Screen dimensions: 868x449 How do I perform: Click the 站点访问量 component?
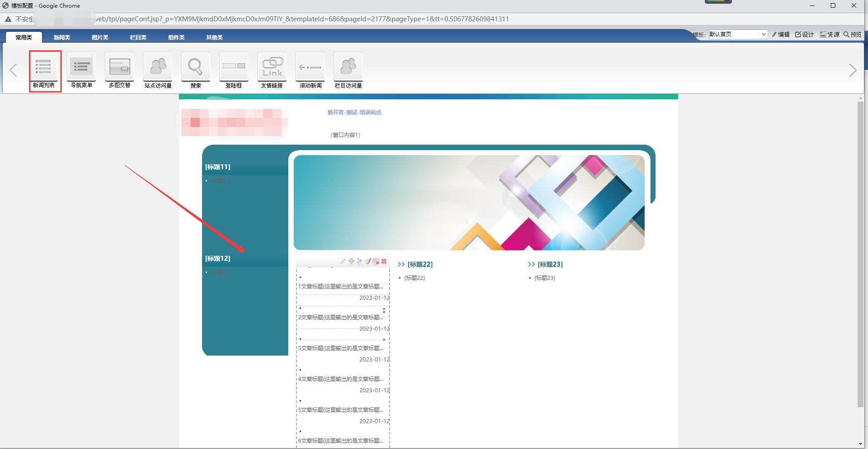point(158,67)
